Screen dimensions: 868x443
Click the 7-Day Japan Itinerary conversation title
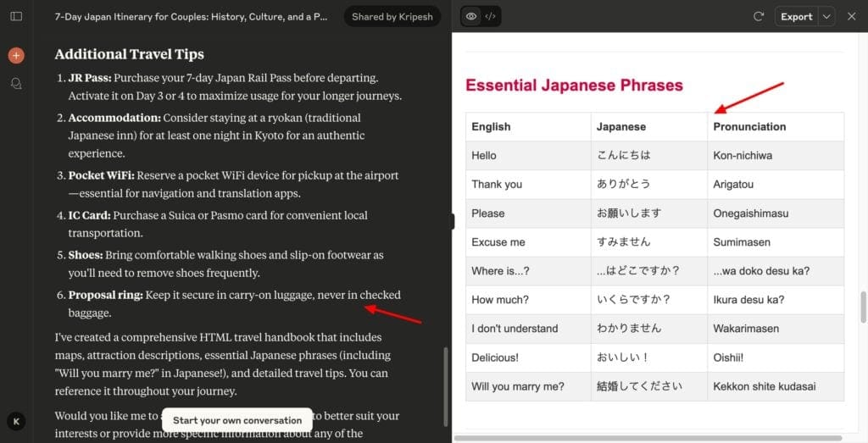point(191,17)
